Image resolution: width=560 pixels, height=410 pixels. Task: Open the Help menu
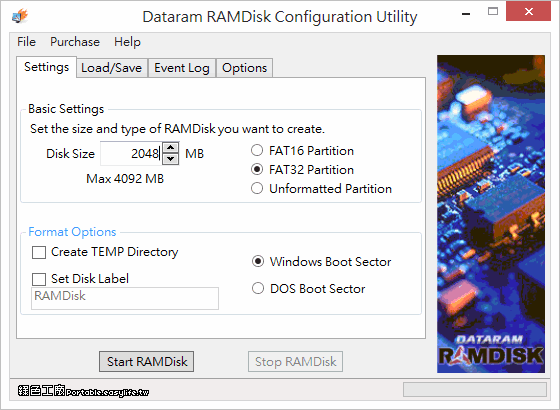127,42
